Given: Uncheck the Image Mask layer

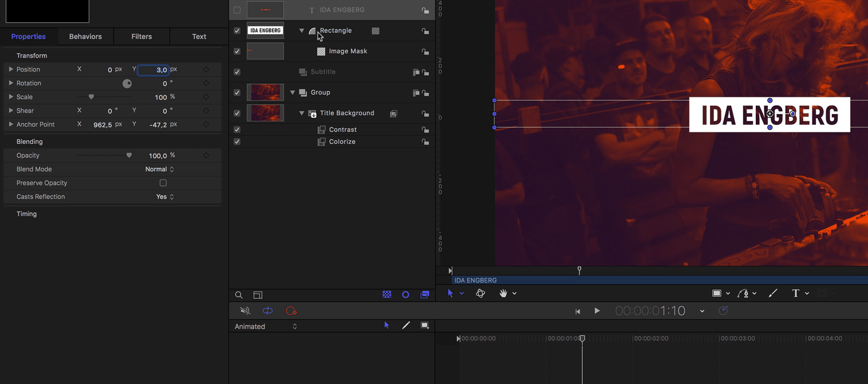Looking at the screenshot, I should click(x=237, y=51).
